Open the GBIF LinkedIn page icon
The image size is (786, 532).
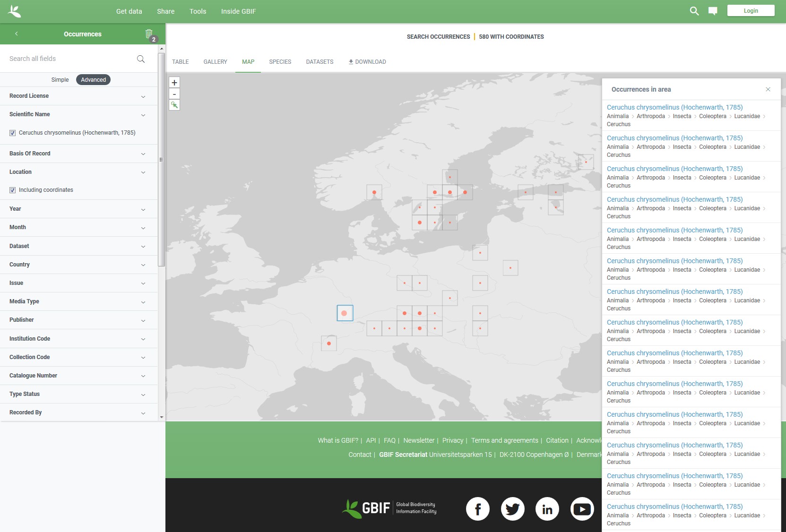(547, 509)
